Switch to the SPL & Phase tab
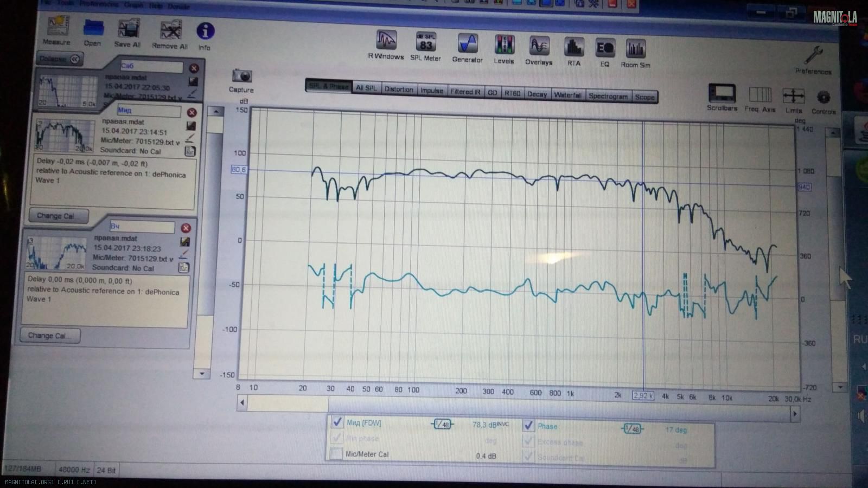This screenshot has height=488, width=868. point(329,86)
